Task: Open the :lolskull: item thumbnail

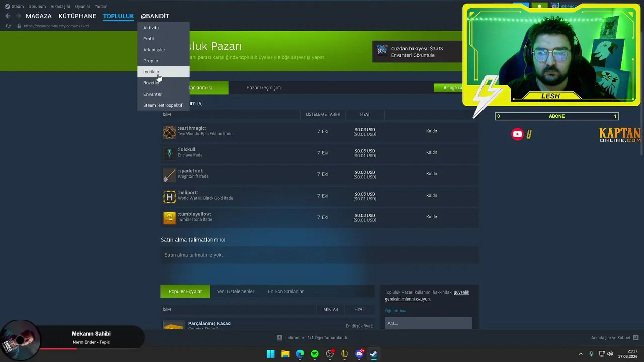Action: click(x=169, y=153)
